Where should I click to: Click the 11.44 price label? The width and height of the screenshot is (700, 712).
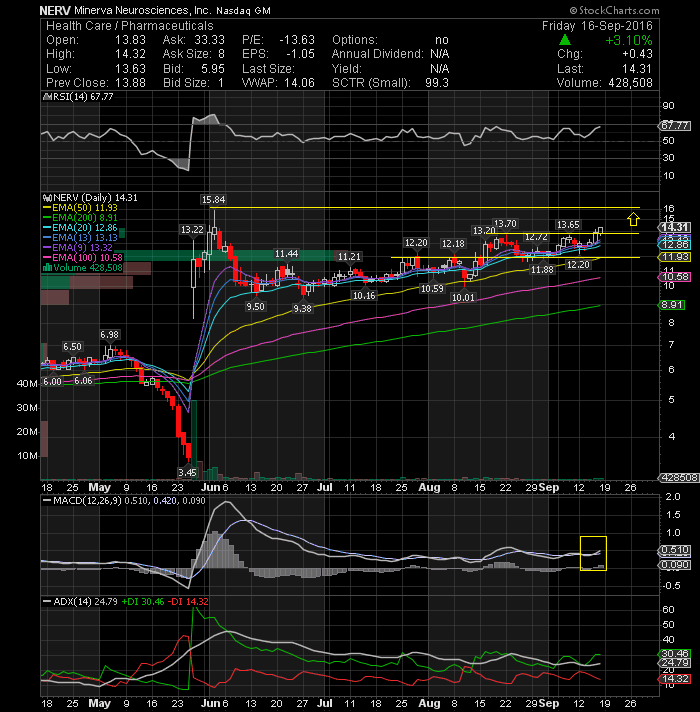[x=286, y=254]
